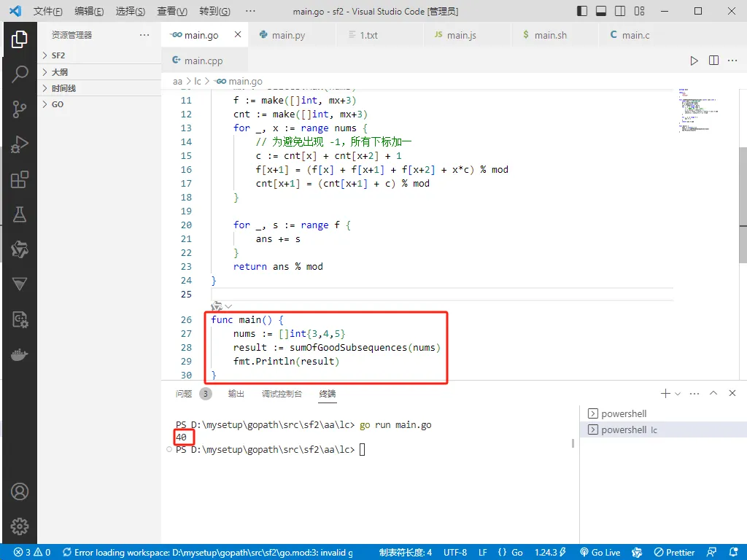Toggle the secondary side bar layout

[x=620, y=11]
